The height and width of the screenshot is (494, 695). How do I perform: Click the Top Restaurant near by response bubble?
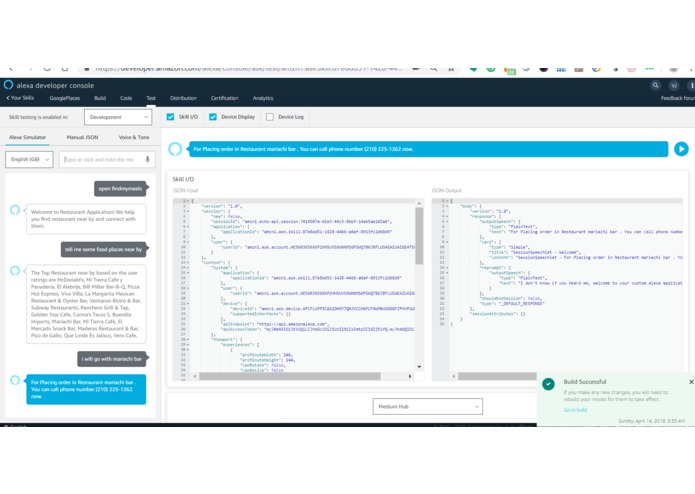click(x=86, y=304)
